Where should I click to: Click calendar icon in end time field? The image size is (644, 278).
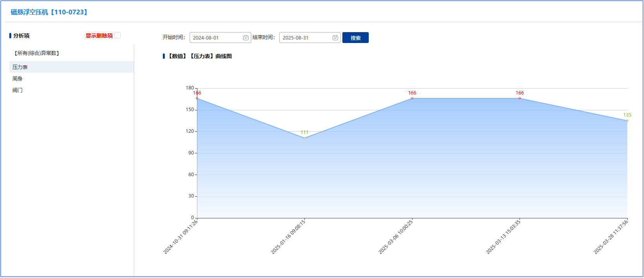tap(335, 38)
